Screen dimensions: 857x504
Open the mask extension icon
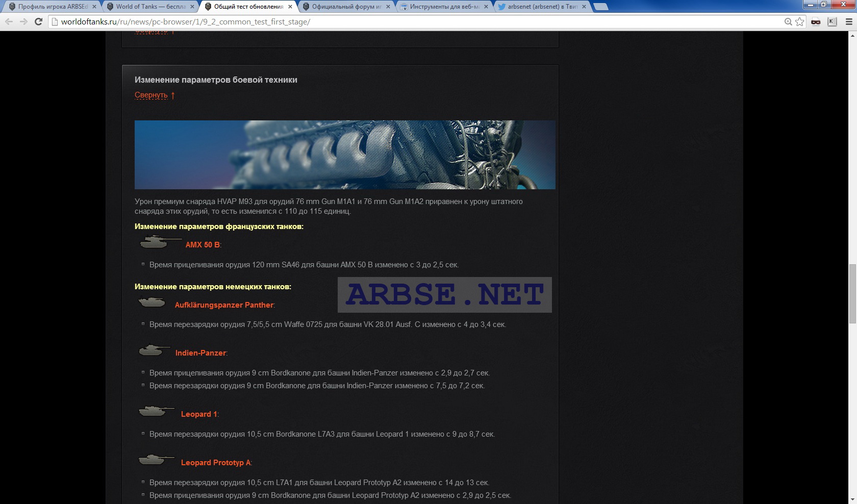coord(816,22)
